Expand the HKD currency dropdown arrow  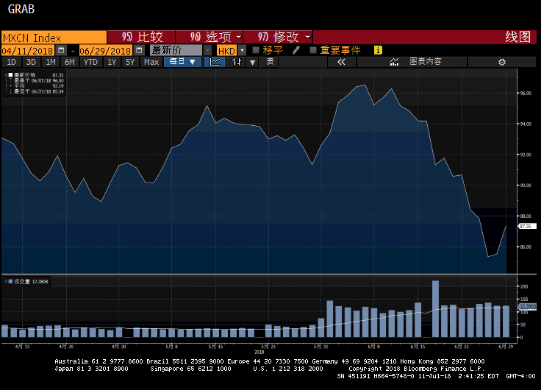[x=242, y=50]
